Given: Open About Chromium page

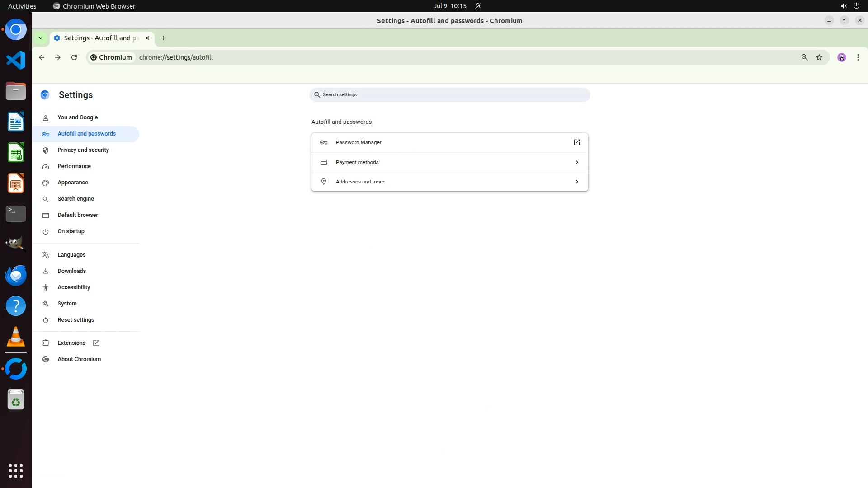Looking at the screenshot, I should coord(79,359).
